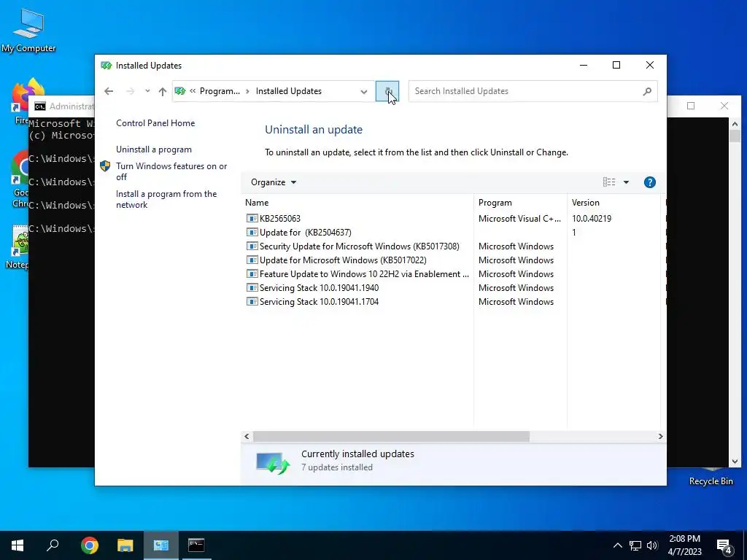Select Update for (KB2504637) entry
This screenshot has height=560, width=747.
452,233
